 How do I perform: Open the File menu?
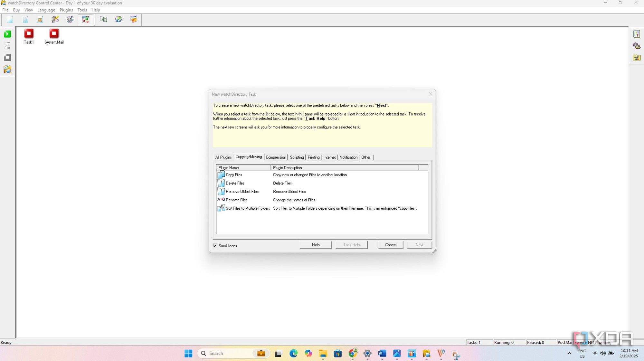click(x=5, y=10)
